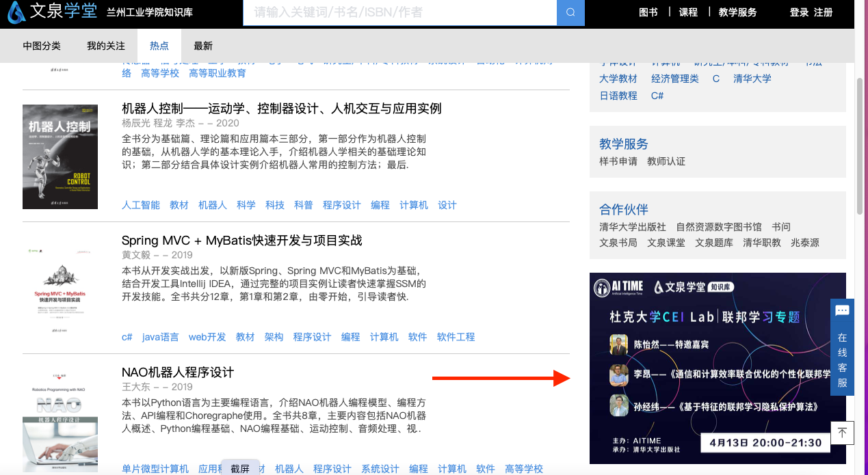Click the search keyword input field
The image size is (868, 475).
tap(399, 12)
